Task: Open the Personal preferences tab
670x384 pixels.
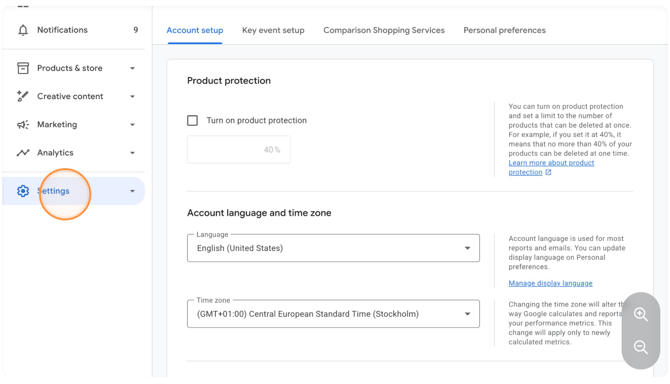Action: click(504, 30)
